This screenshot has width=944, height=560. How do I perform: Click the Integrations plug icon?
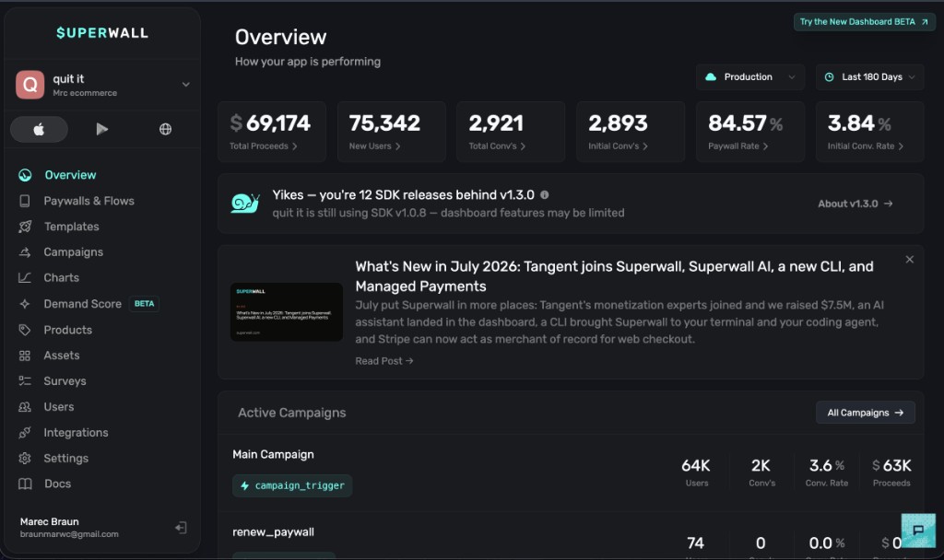(x=25, y=433)
